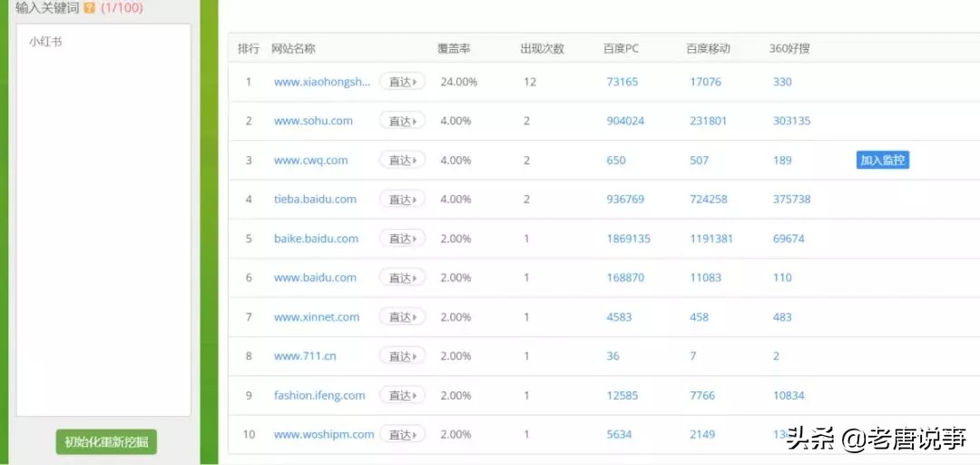Click 直达 button for fashion.ifeng.com
The image size is (980, 465).
(x=403, y=395)
